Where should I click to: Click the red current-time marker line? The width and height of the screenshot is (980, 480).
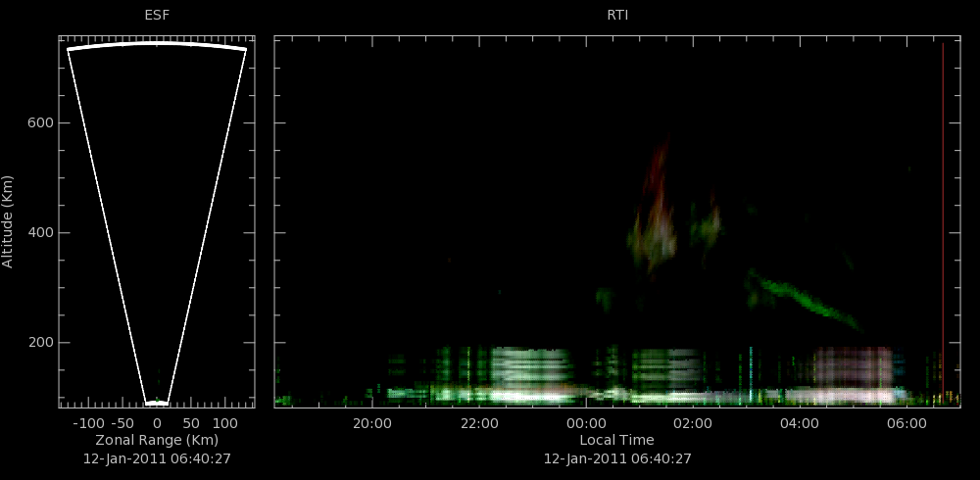click(943, 223)
